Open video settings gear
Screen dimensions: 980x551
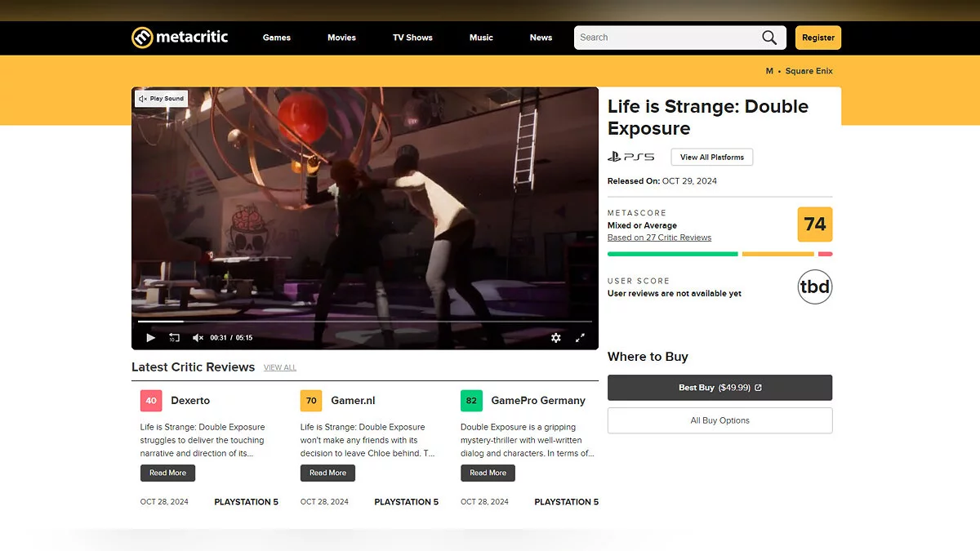(x=556, y=337)
